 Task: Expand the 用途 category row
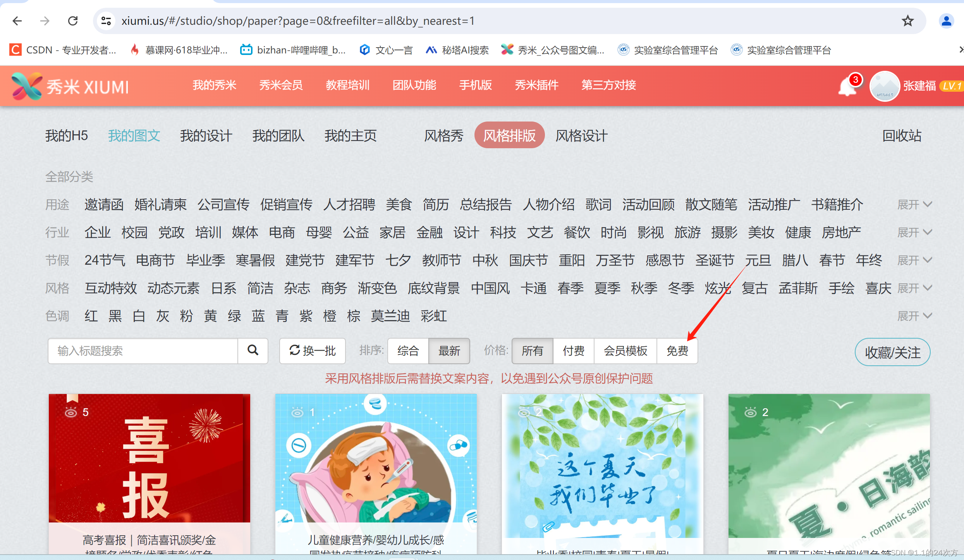(x=914, y=204)
